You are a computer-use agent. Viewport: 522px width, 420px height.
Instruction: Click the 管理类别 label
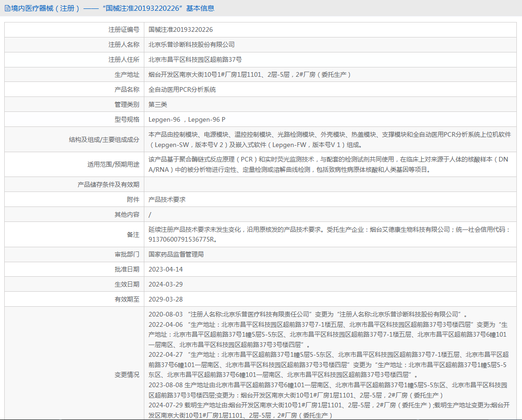(x=127, y=104)
